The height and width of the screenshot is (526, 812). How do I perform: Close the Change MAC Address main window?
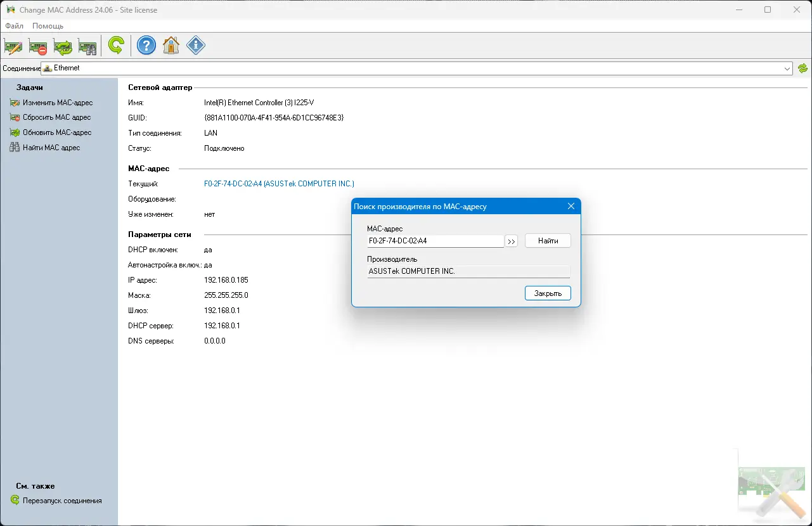point(797,10)
